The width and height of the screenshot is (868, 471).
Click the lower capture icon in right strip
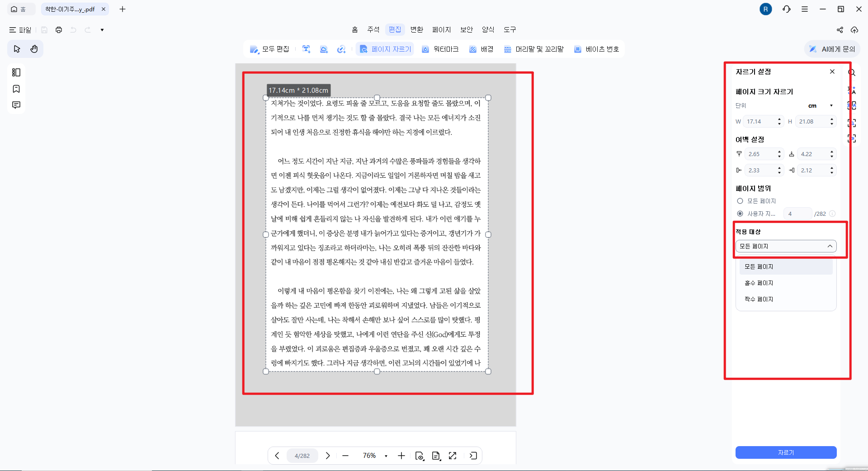tap(852, 138)
